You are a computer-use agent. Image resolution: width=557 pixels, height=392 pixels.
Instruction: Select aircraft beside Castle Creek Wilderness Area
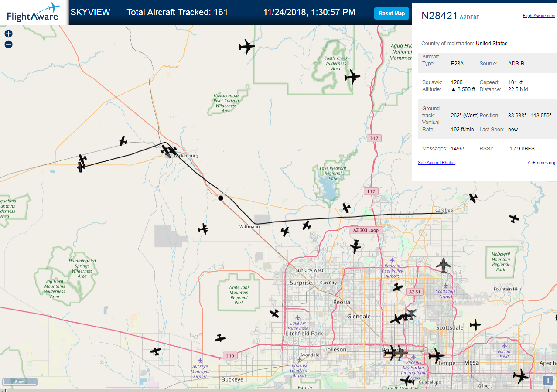tap(352, 77)
